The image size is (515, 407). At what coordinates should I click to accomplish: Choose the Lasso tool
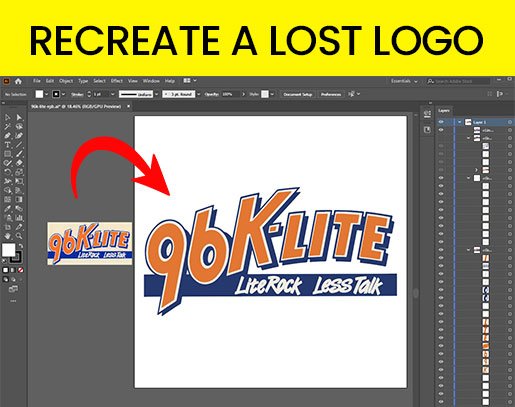[x=19, y=126]
